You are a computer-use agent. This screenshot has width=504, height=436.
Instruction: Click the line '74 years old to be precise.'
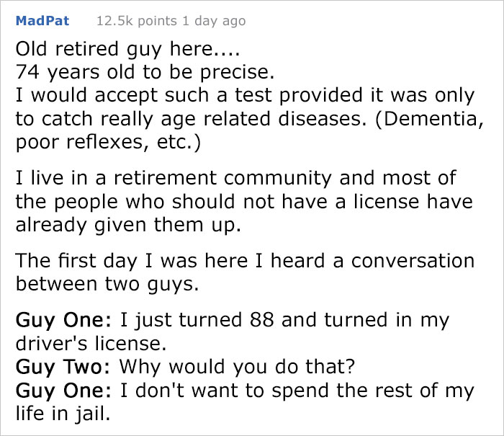(145, 72)
